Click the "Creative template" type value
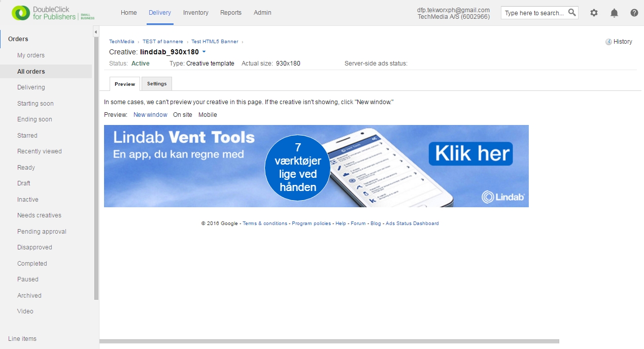The height and width of the screenshot is (349, 644). pyautogui.click(x=210, y=64)
